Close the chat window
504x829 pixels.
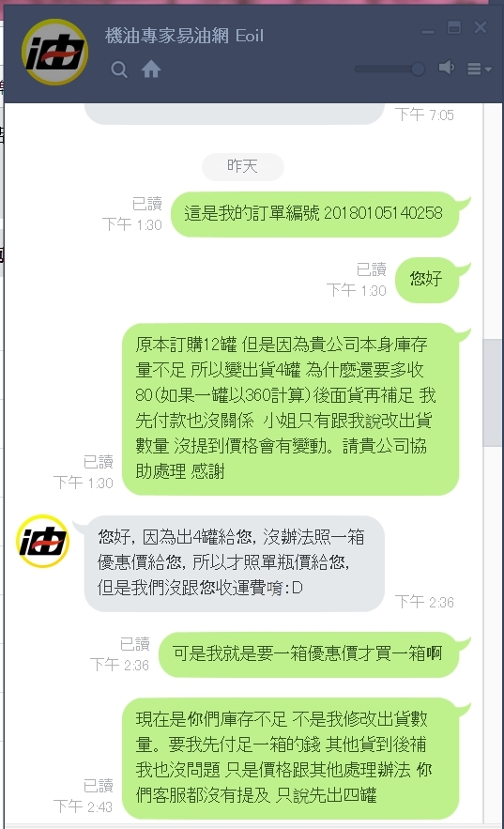point(481,27)
